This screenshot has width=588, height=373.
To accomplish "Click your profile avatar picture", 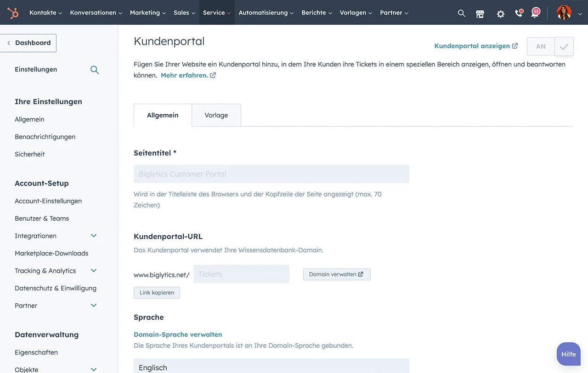I will 563,12.
